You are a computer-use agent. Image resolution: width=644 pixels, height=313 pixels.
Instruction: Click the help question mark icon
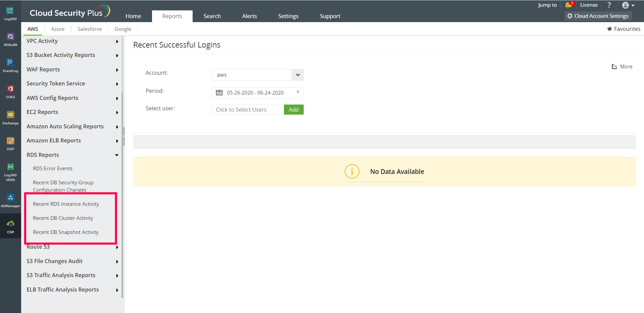tap(609, 5)
